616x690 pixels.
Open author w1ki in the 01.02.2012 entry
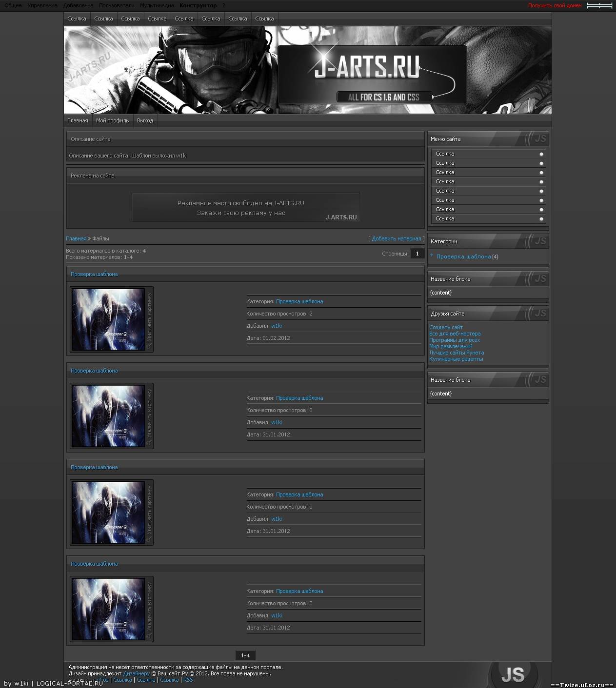277,326
